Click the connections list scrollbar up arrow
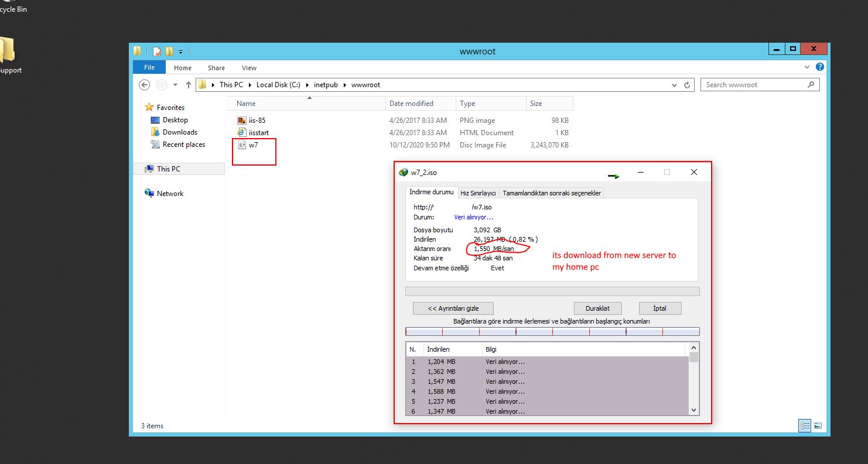The image size is (868, 464). [694, 348]
